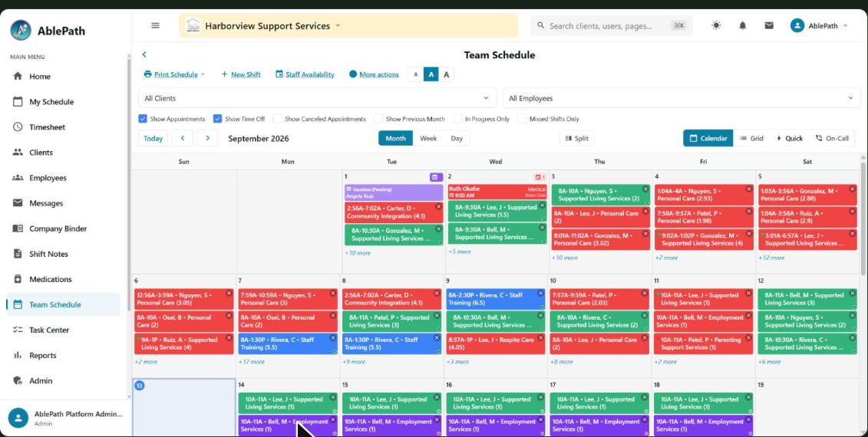The width and height of the screenshot is (868, 437).
Task: Click the Split button
Action: point(577,138)
